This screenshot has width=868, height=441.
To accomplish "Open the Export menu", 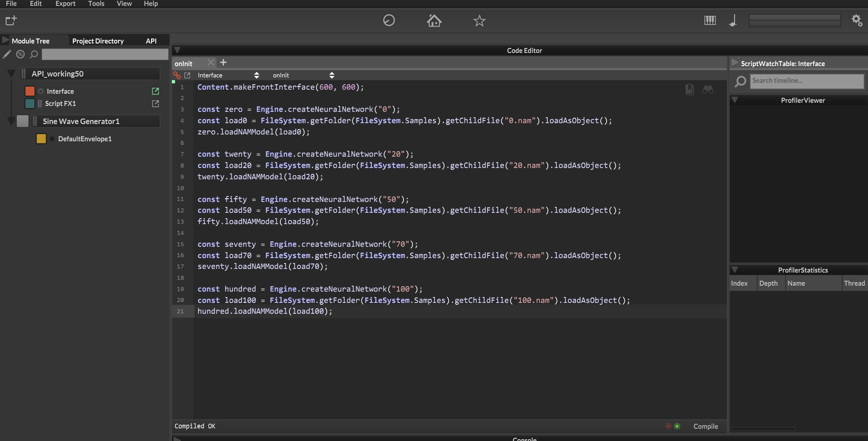I will (x=65, y=4).
